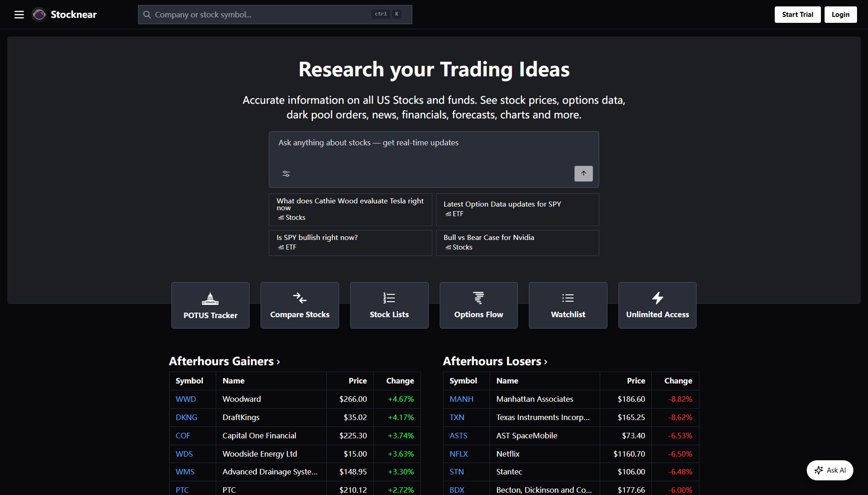Viewport: 868px width, 495px height.
Task: Click the Login button
Action: pyautogui.click(x=840, y=15)
